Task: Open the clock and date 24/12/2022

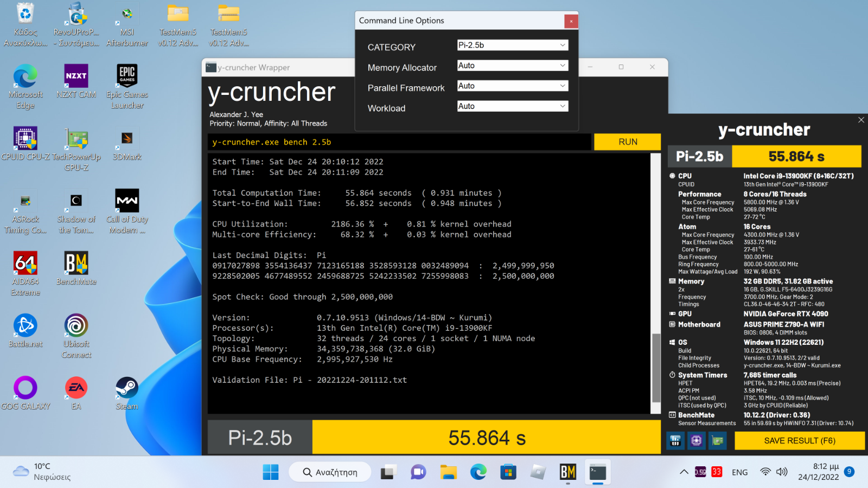Action: [818, 472]
